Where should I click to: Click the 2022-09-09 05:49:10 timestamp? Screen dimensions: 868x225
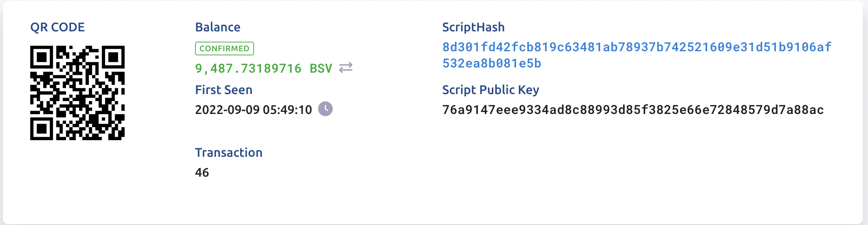coord(253,110)
